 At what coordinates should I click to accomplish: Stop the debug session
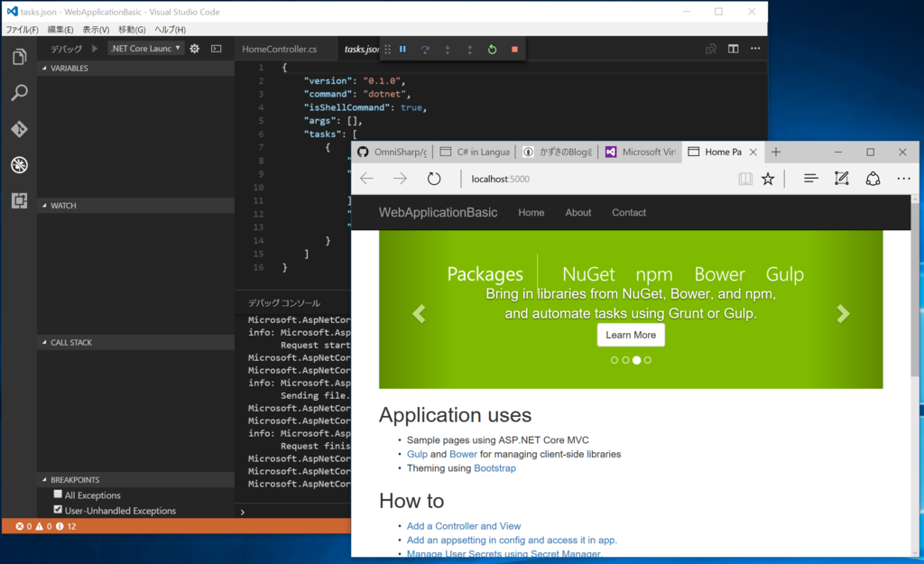[x=514, y=50]
